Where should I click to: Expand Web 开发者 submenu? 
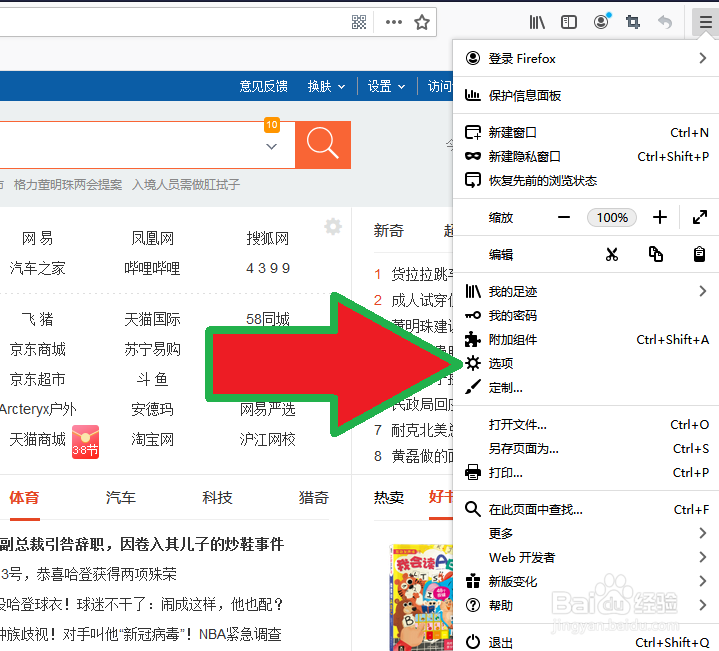pos(586,557)
